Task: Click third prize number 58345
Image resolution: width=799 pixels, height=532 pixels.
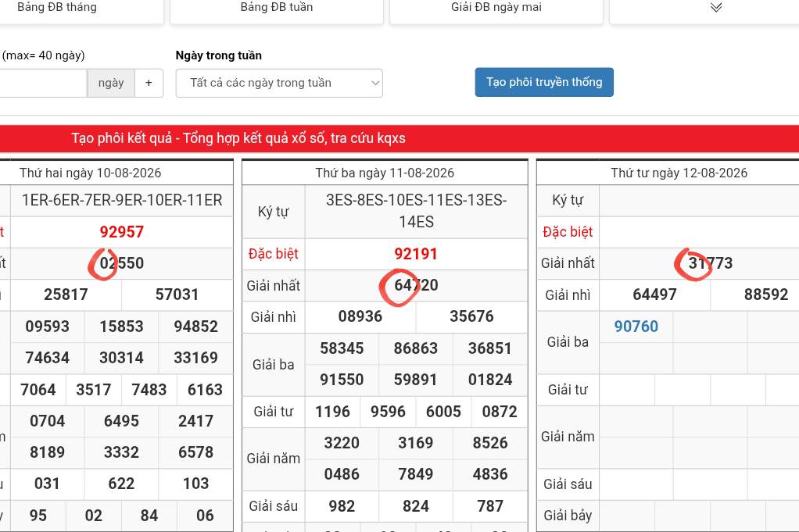Action: [342, 348]
